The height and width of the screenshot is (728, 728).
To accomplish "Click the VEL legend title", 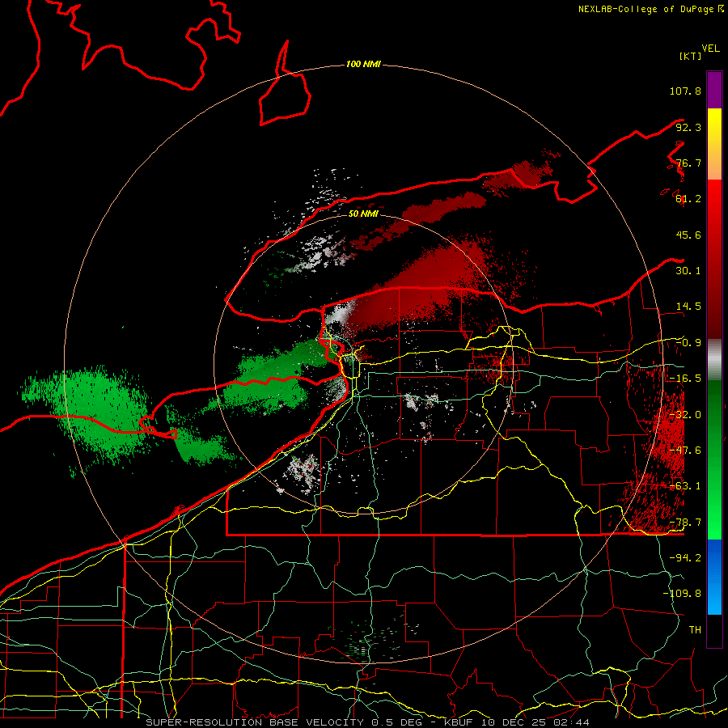I will click(710, 49).
